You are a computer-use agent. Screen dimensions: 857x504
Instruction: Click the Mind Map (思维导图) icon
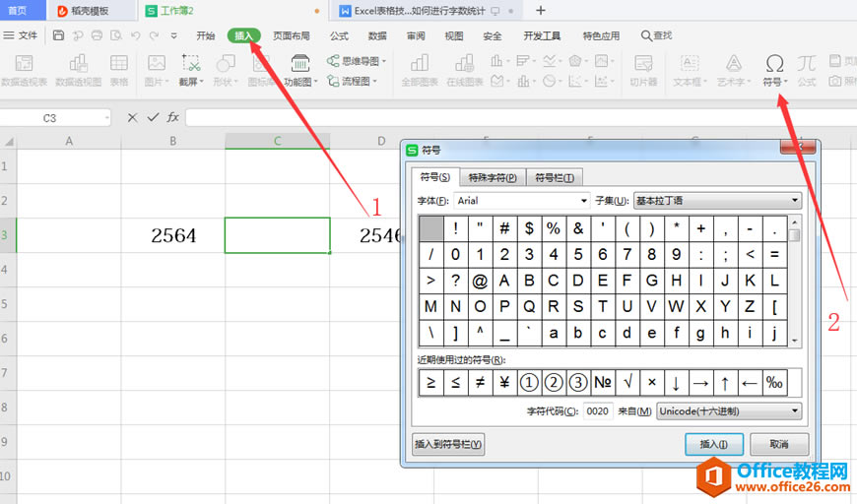(x=333, y=61)
